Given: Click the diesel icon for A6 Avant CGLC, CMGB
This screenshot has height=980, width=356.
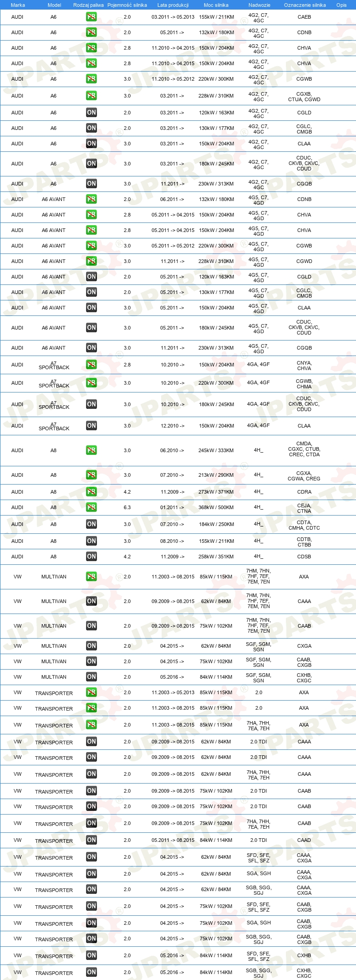Looking at the screenshot, I should 92,292.
